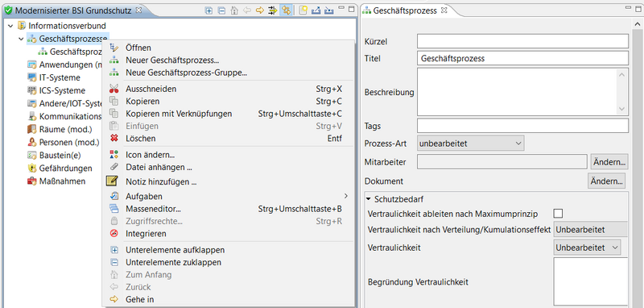Viewport: 644px width, 308px height.
Task: Select Baustein(e) tree item
Action: (60, 156)
